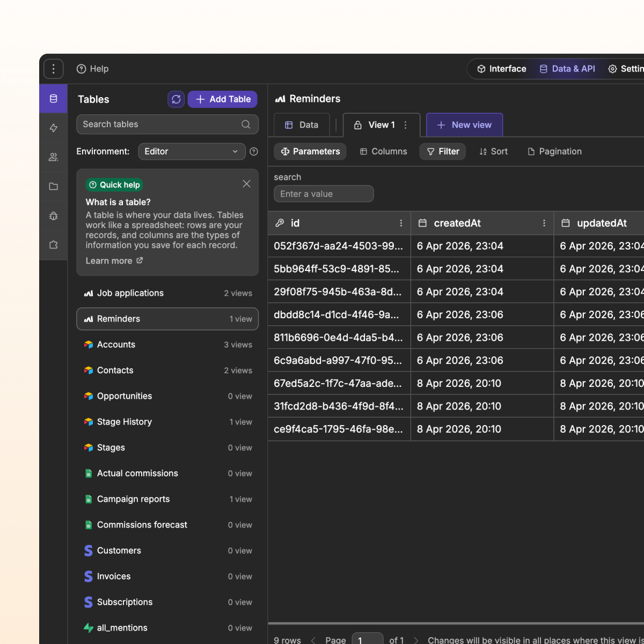
Task: Click inside the page number field at the bottom
Action: click(x=367, y=640)
